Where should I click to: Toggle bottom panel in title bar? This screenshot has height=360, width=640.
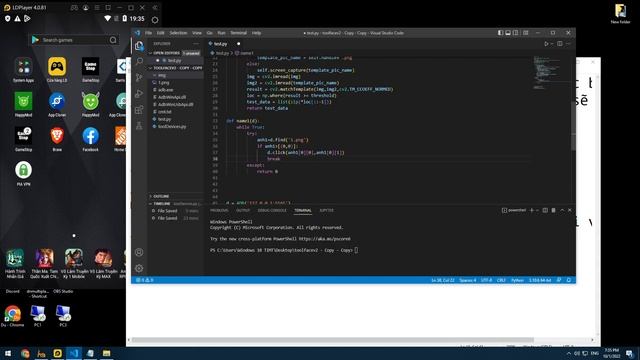click(x=508, y=33)
